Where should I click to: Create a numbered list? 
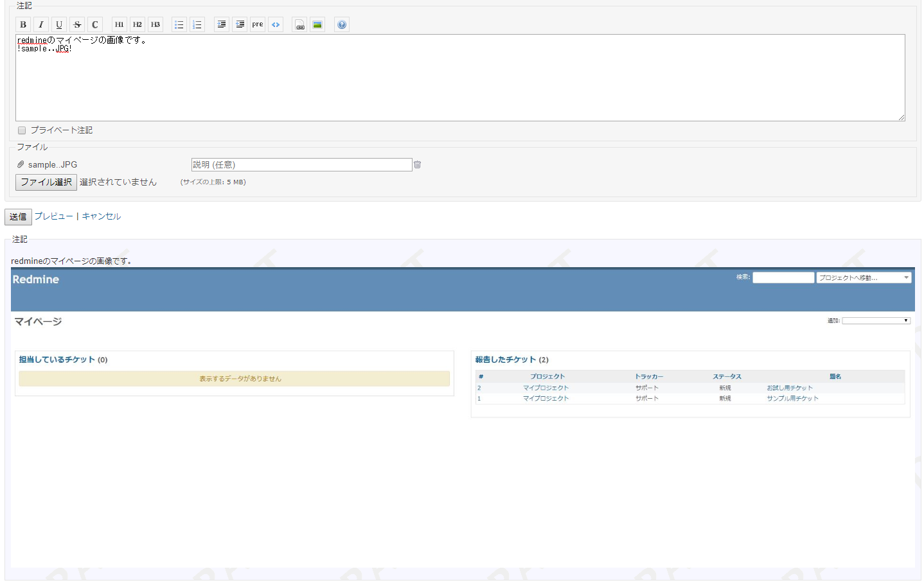pyautogui.click(x=197, y=24)
